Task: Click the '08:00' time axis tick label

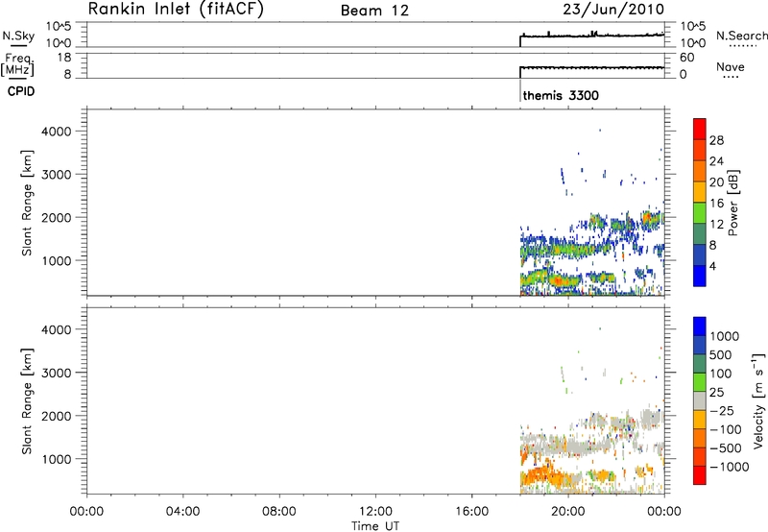Action: (278, 512)
